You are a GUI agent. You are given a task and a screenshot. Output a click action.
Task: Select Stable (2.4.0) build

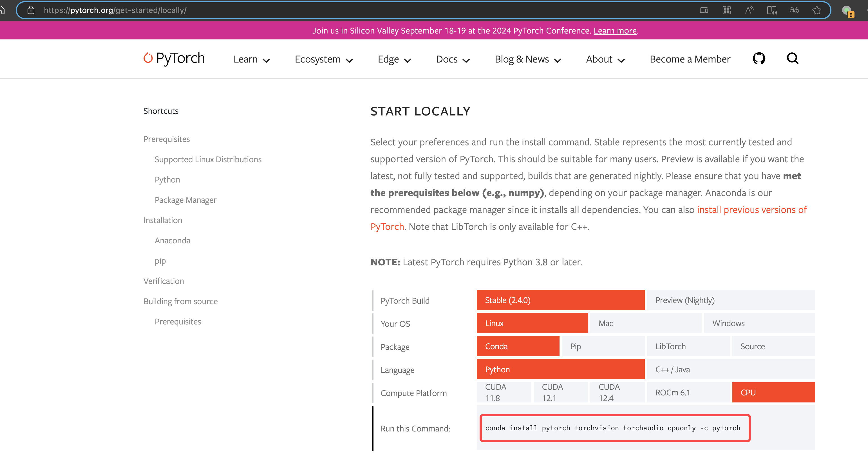click(x=560, y=300)
